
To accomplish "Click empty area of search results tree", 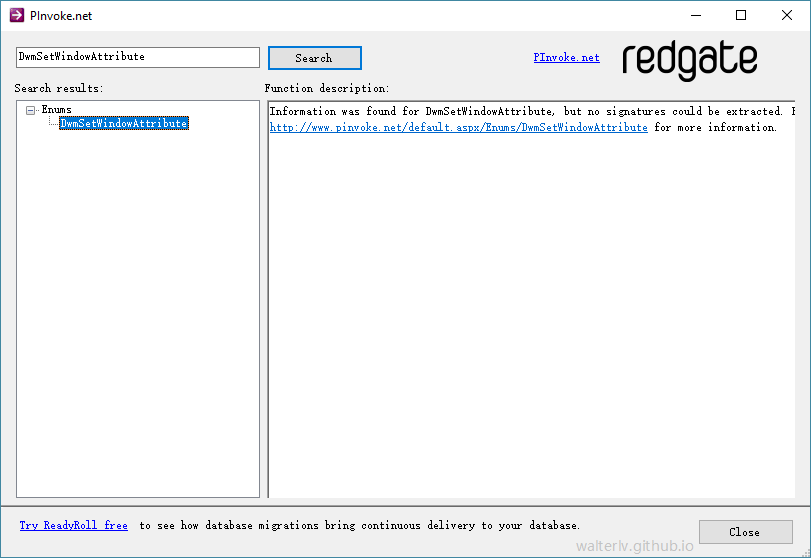I will (x=138, y=320).
